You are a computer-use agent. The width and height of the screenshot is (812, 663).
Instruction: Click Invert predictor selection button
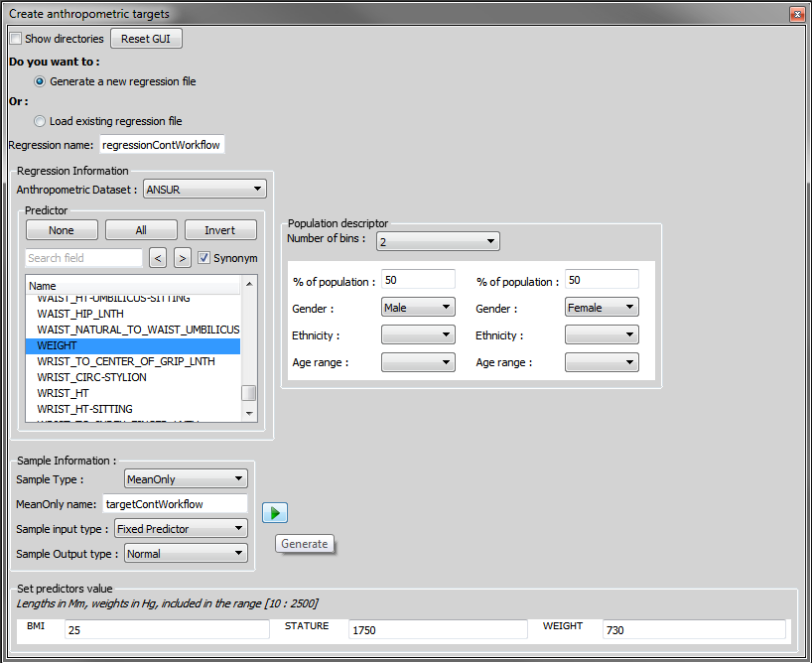click(220, 230)
